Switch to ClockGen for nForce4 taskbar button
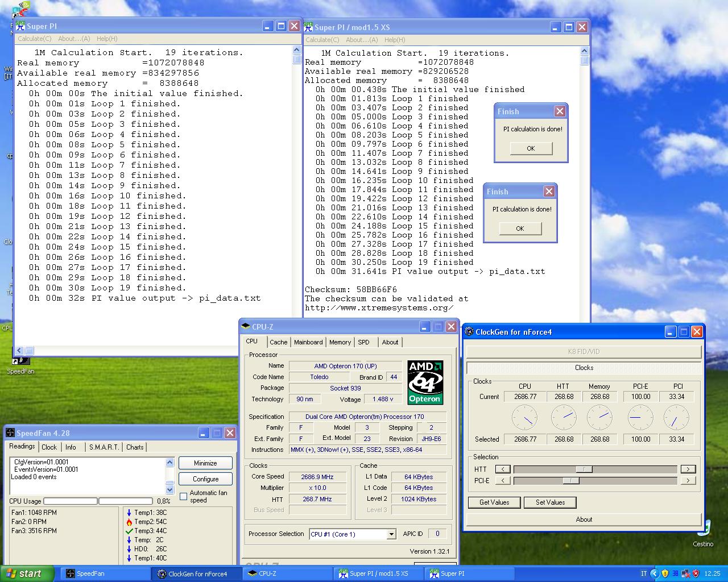 [x=198, y=573]
